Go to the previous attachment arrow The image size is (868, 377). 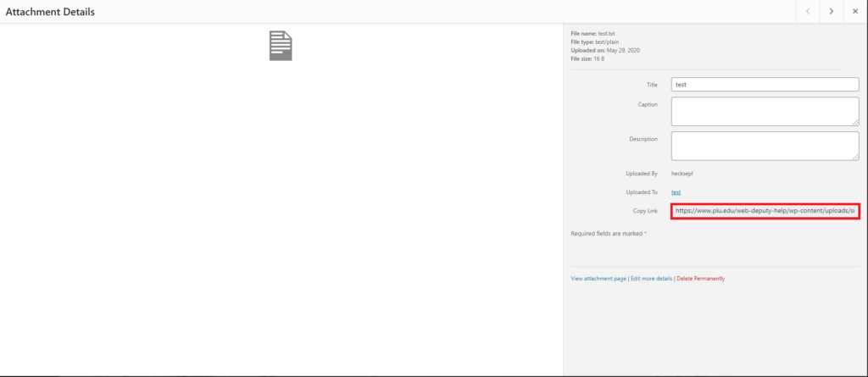tap(808, 12)
